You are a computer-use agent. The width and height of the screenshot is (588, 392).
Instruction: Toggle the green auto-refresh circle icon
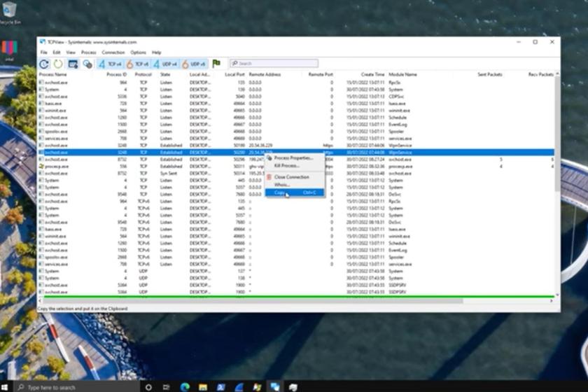pos(58,64)
